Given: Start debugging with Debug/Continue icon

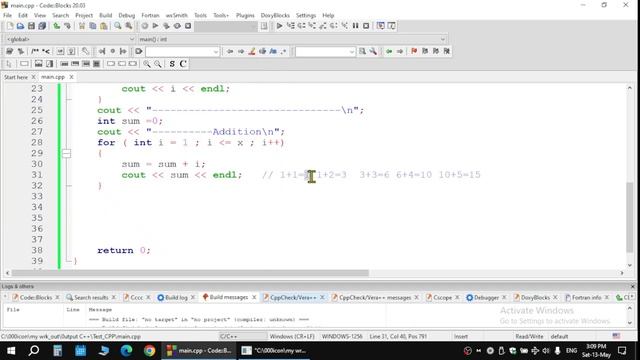Looking at the screenshot, I should click(x=280, y=26).
